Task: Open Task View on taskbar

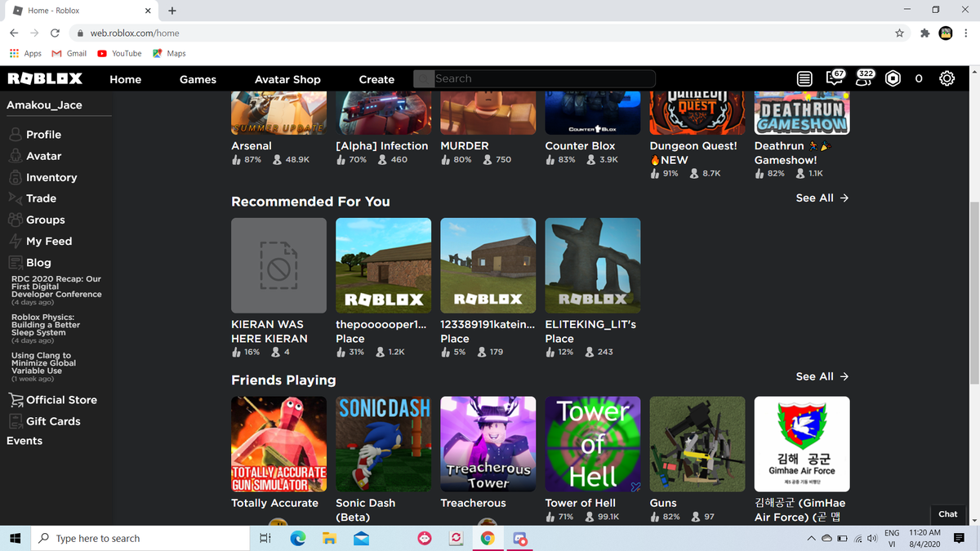Action: [265, 538]
